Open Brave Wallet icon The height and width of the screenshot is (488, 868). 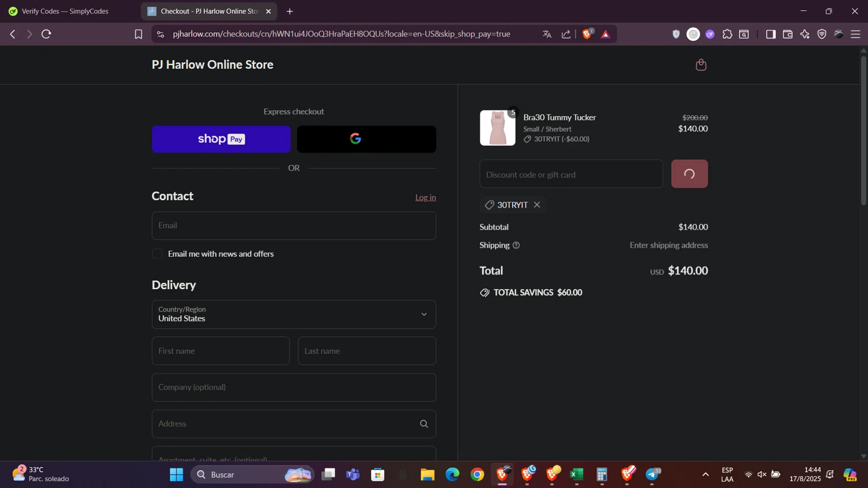coord(788,34)
